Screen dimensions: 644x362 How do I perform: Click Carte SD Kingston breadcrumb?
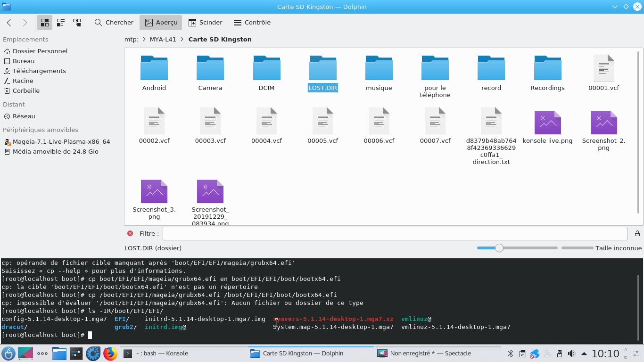[220, 39]
